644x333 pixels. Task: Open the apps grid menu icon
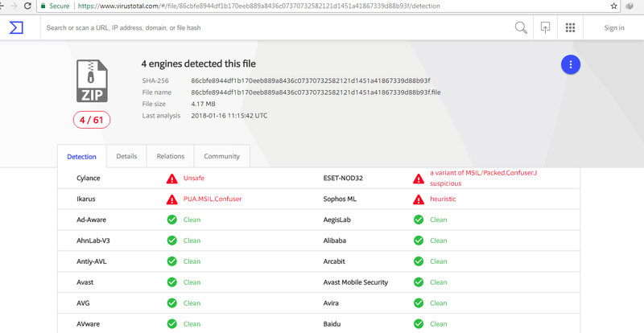tap(570, 27)
